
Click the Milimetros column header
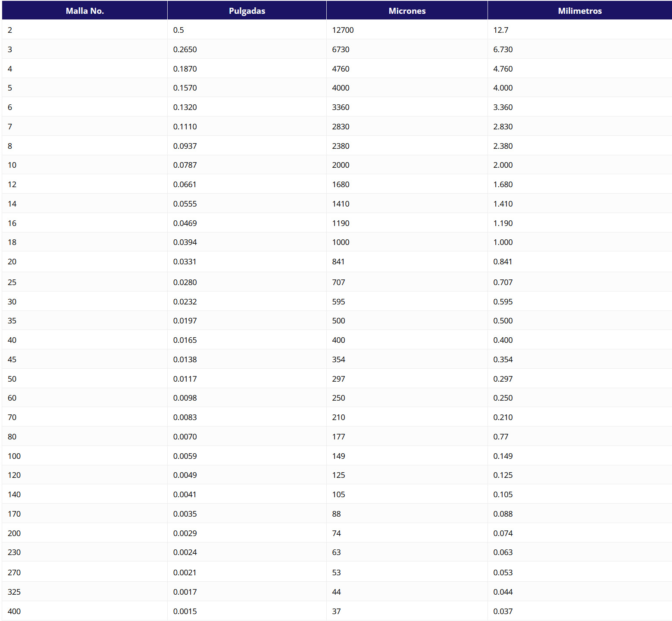[x=579, y=11]
